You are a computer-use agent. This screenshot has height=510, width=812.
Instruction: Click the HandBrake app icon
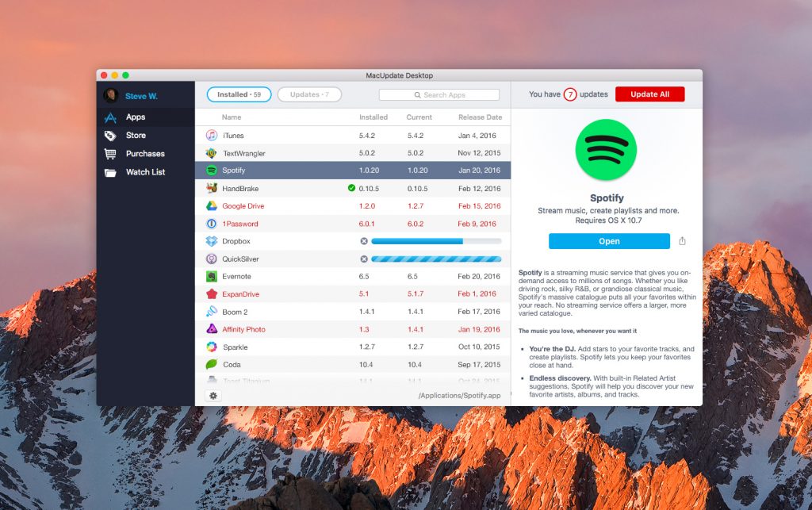tap(211, 189)
